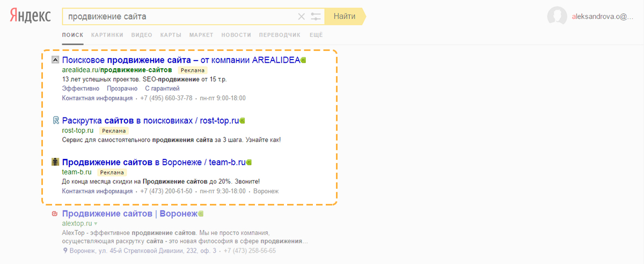Screen dimensions: 644x264
Task: Click Реклама label next to rost-top.ru
Action: [x=114, y=130]
